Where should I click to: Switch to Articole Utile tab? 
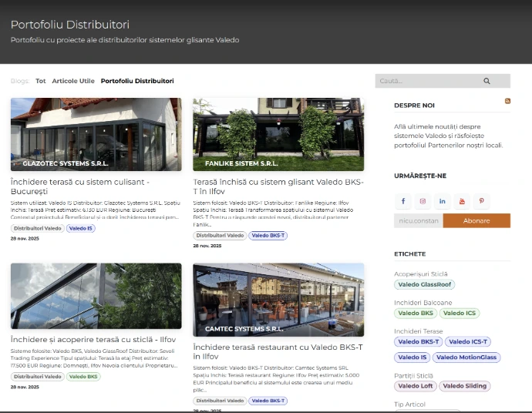tap(73, 81)
